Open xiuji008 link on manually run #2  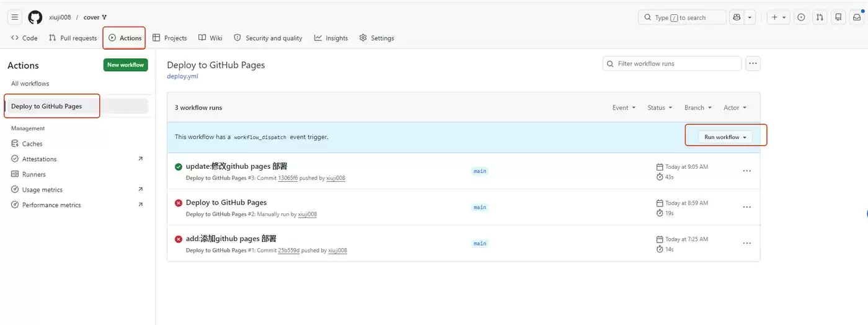click(308, 214)
